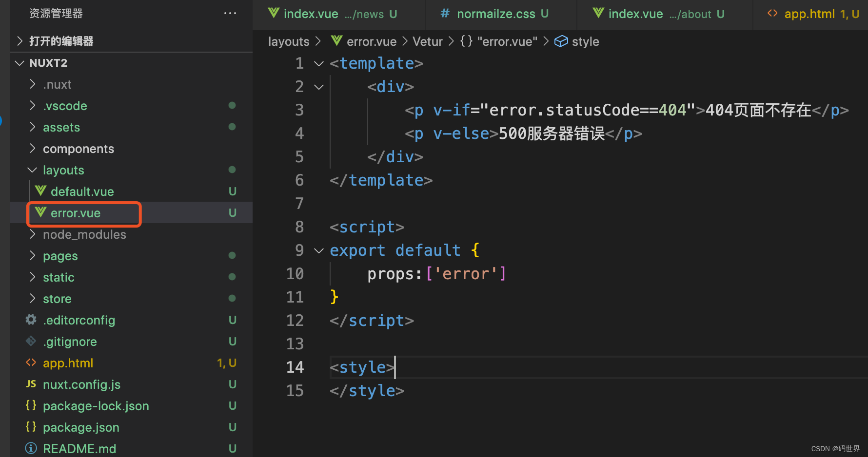Expand the static folder chevron
The image size is (868, 457).
(x=33, y=277)
